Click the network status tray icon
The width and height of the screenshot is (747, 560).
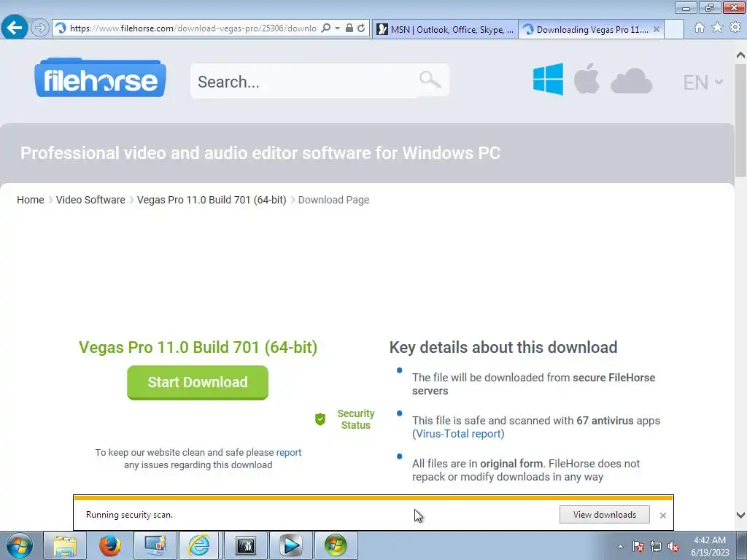click(x=656, y=547)
